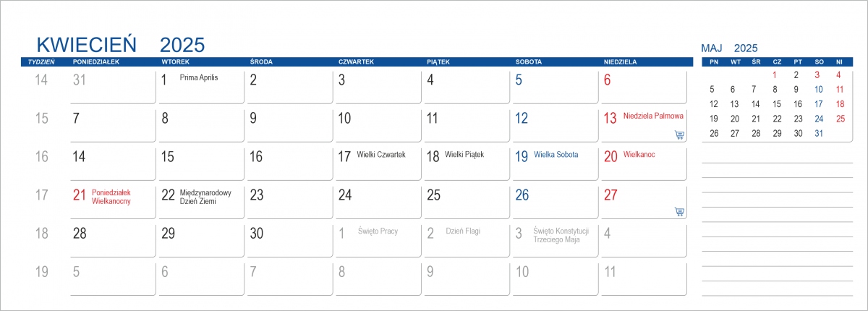This screenshot has width=868, height=311.
Task: Select the PONIEDZIAŁEK column header
Action: 96,62
